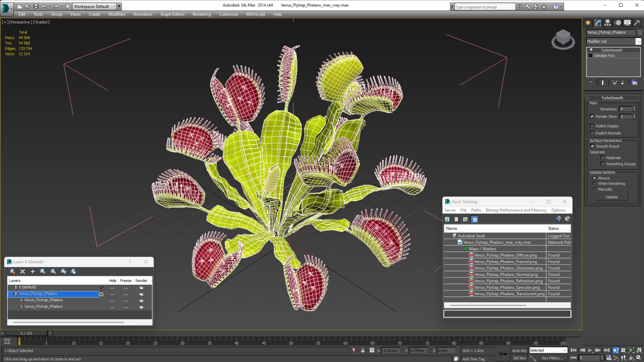Screen dimensions: 644x362
Task: Enable Isoline Display checkbox
Action: pos(592,126)
